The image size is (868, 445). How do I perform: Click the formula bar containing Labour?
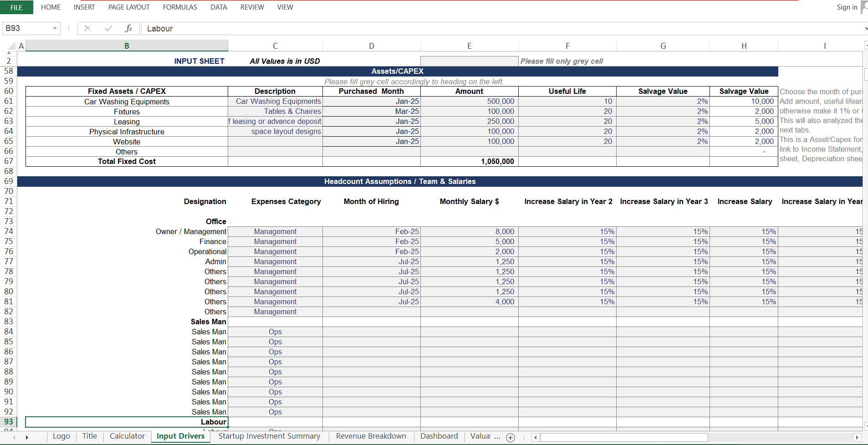(501, 28)
